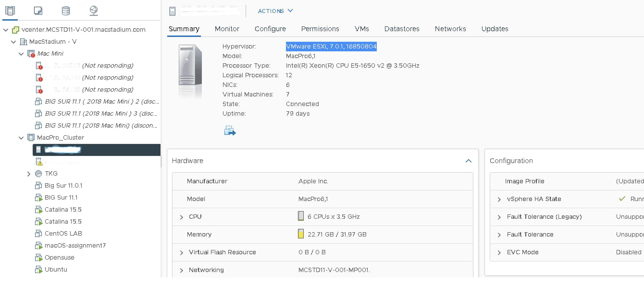Collapse the MacPro_Cluster tree node
The width and height of the screenshot is (644, 308).
(x=21, y=137)
